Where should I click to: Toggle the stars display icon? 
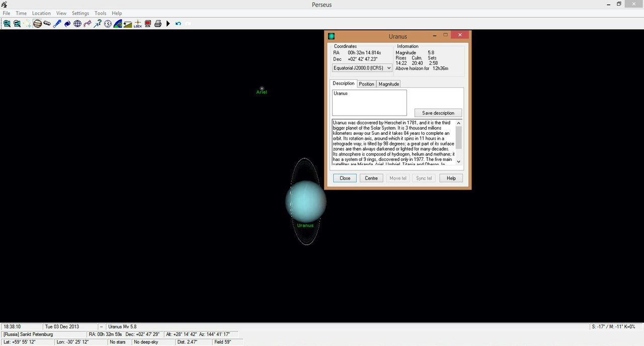tap(27, 24)
